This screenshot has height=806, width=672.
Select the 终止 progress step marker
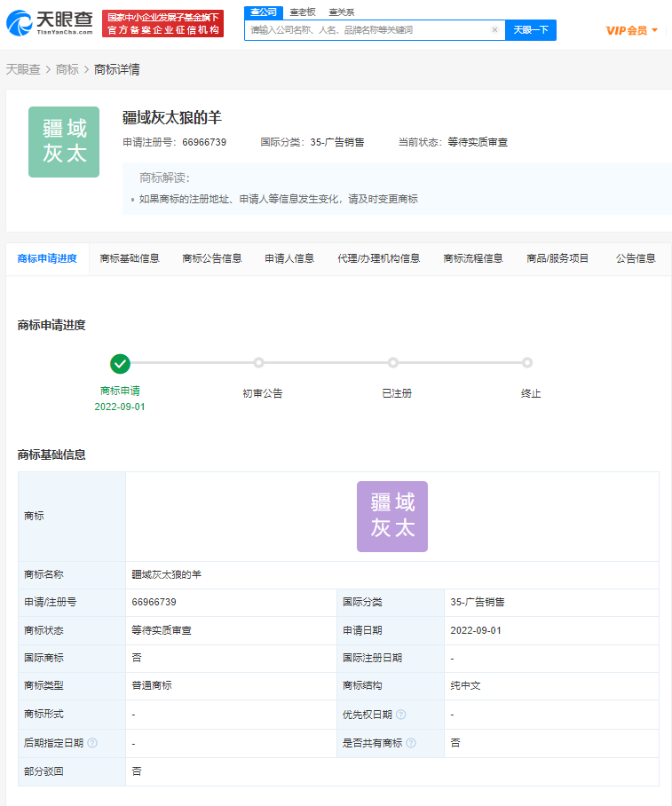coord(527,363)
